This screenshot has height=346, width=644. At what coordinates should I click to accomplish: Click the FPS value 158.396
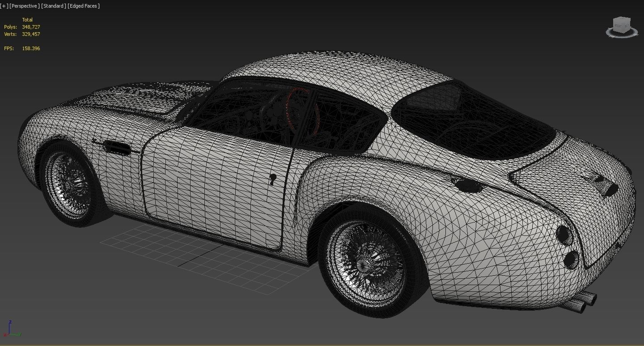[x=31, y=48]
